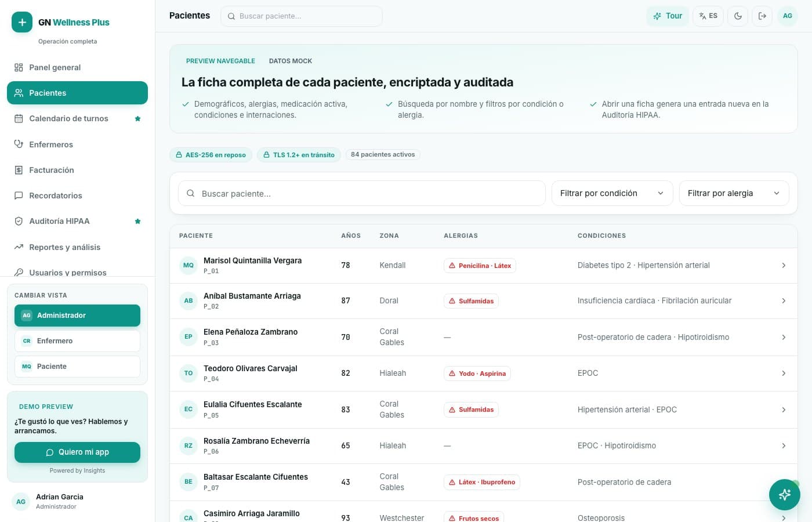Toggle dark mode with moon icon
The width and height of the screenshot is (812, 522).
pos(738,16)
